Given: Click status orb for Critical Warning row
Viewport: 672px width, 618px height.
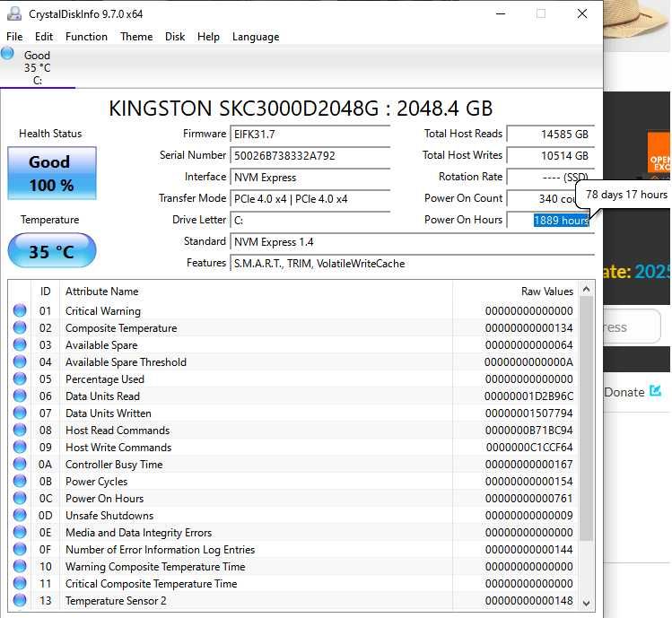Looking at the screenshot, I should coord(20,310).
